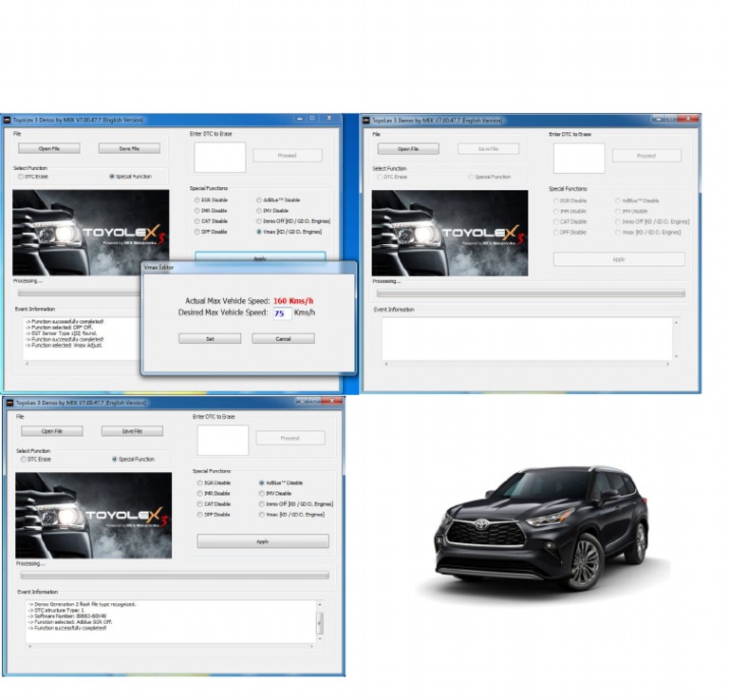The image size is (729, 700).
Task: Click Proceed in the Vmax Editor window
Action: click(x=288, y=156)
